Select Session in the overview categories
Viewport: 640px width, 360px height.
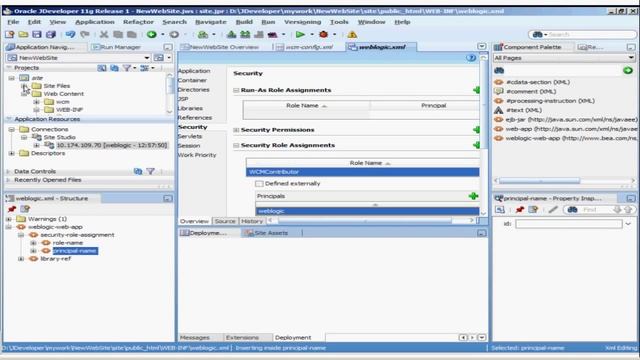coord(189,146)
